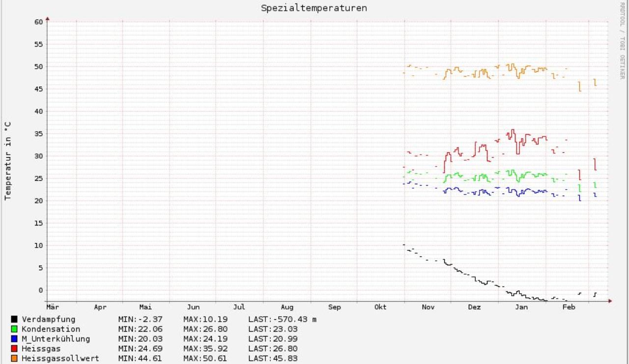The height and width of the screenshot is (364, 629).
Task: Click the RRDTOOL / TOBI OETIKER side text
Action: (x=623, y=40)
